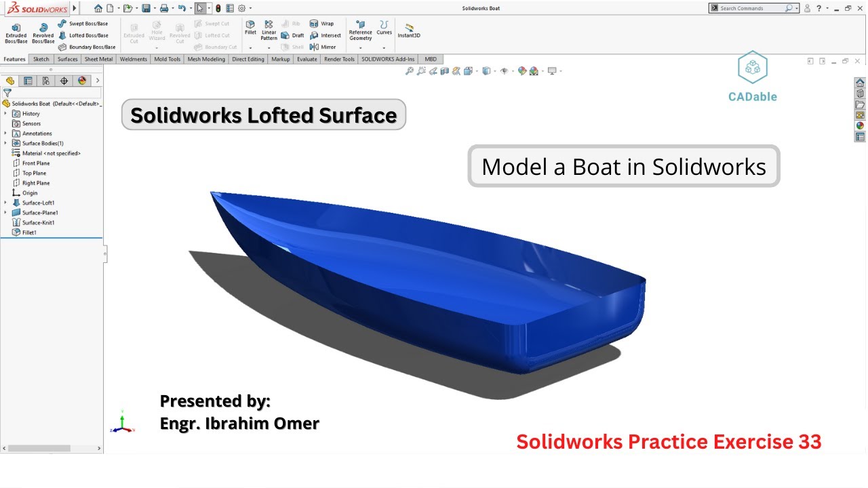Open Design Library task pane tab

(860, 94)
